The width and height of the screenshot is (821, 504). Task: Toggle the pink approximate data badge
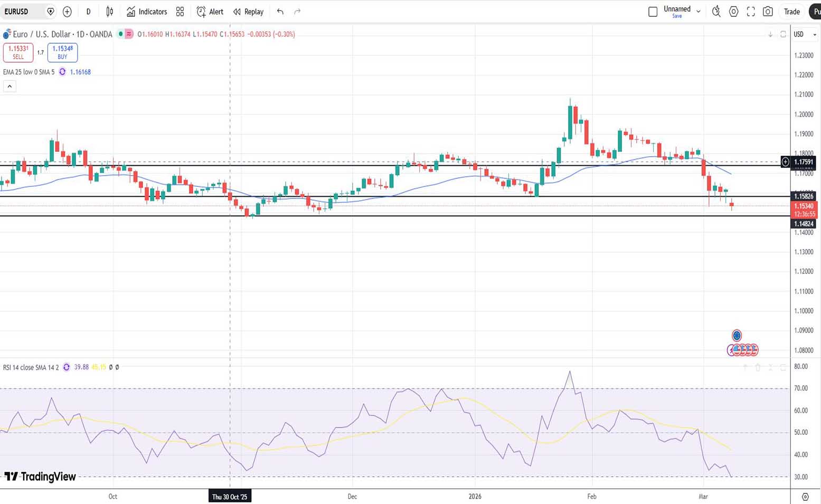[x=129, y=34]
